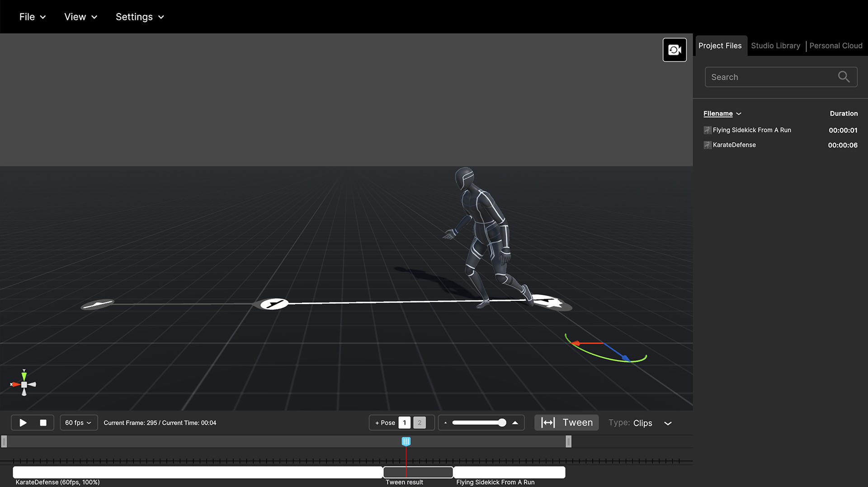Click the + Pose button

(x=385, y=423)
